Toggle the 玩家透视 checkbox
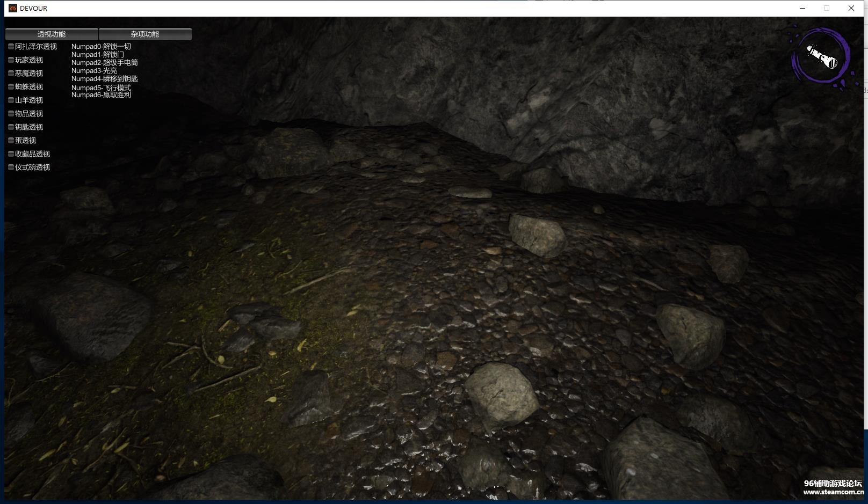Image resolution: width=868 pixels, height=504 pixels. click(11, 60)
